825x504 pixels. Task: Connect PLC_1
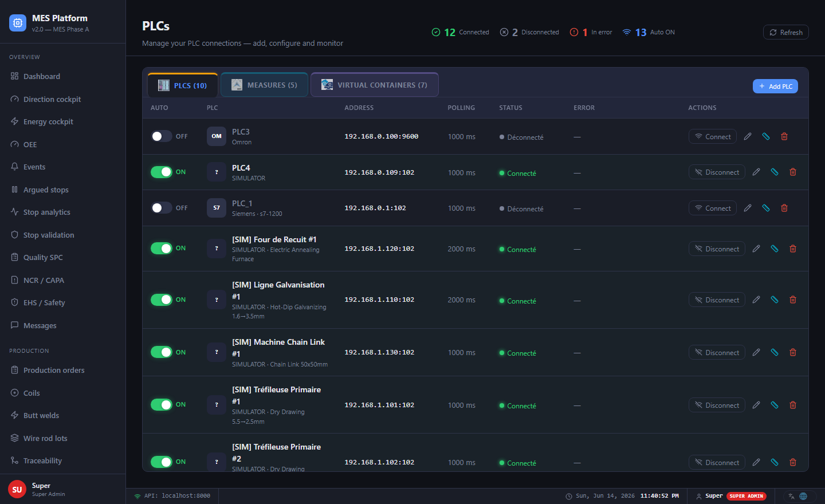(x=713, y=208)
